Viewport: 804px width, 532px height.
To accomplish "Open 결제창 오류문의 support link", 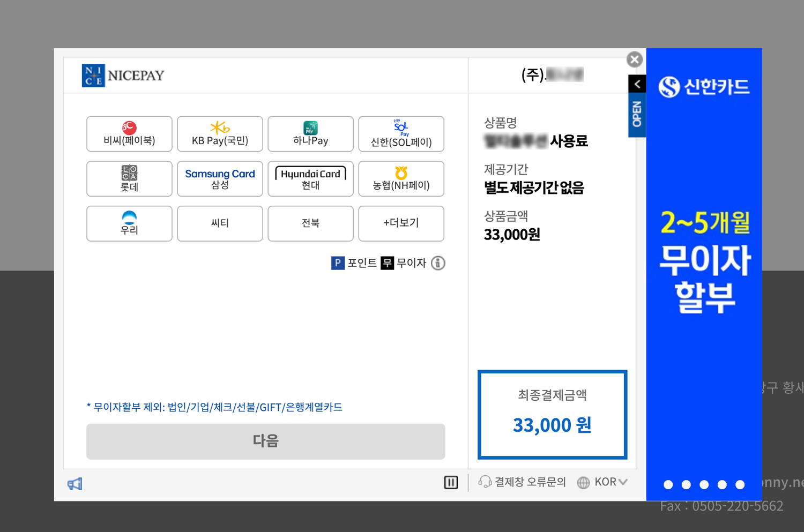I will pyautogui.click(x=522, y=482).
